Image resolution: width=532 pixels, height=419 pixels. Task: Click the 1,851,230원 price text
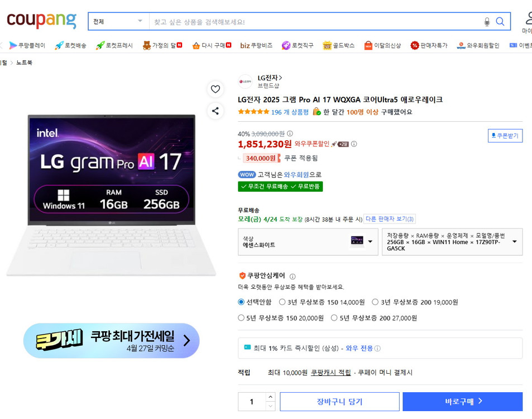(x=265, y=144)
